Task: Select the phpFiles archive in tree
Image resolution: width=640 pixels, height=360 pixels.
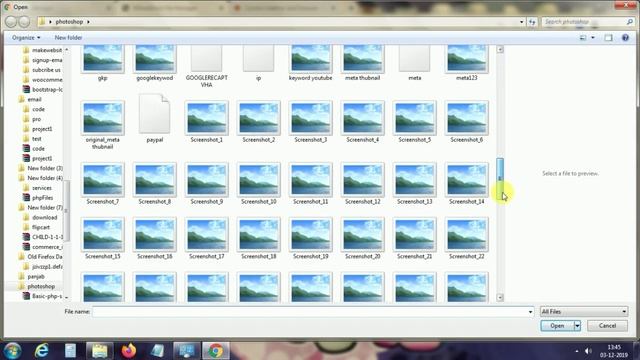Action: pyautogui.click(x=38, y=198)
